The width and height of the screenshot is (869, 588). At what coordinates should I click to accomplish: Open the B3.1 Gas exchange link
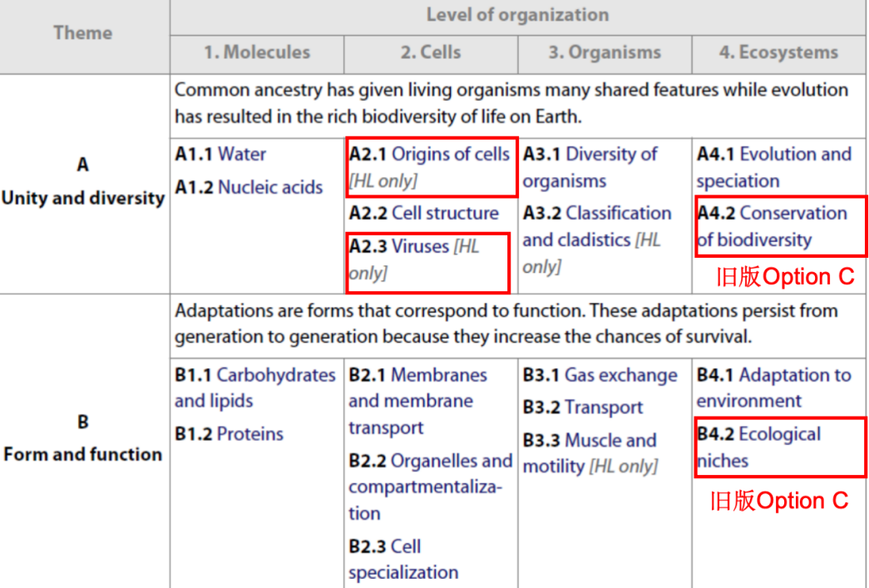click(x=600, y=375)
